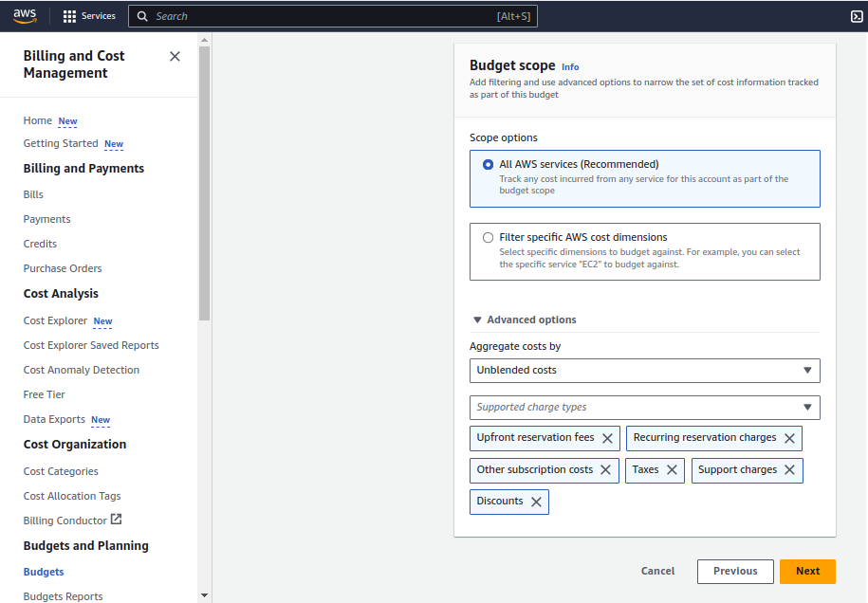Remove the Other subscription costs tag
Viewport: 868px width, 603px height.
(x=606, y=470)
